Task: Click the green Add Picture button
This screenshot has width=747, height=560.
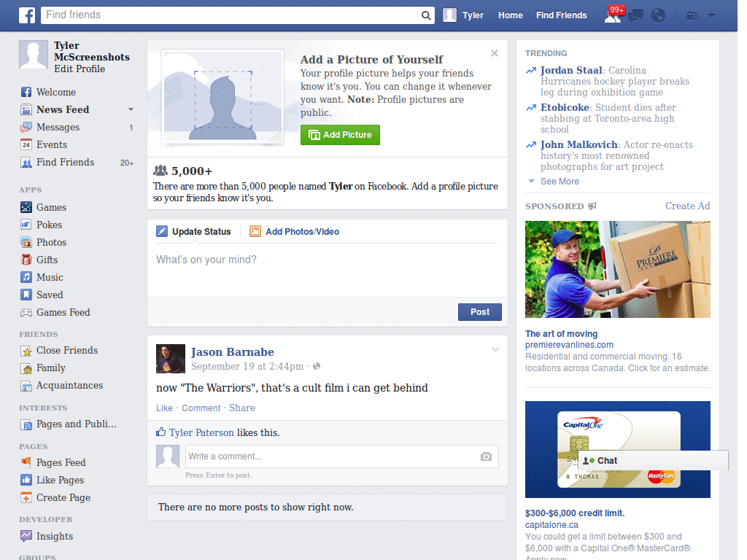Action: tap(340, 135)
